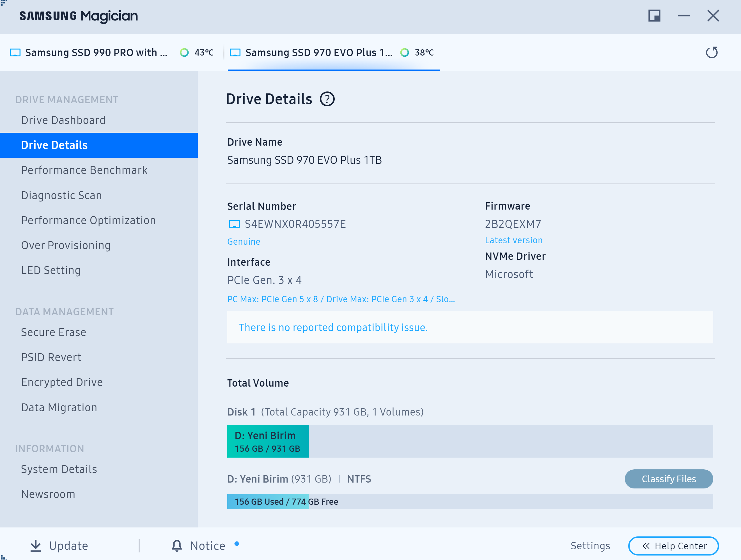The width and height of the screenshot is (741, 560).
Task: Click the Latest version link
Action: [x=513, y=240]
